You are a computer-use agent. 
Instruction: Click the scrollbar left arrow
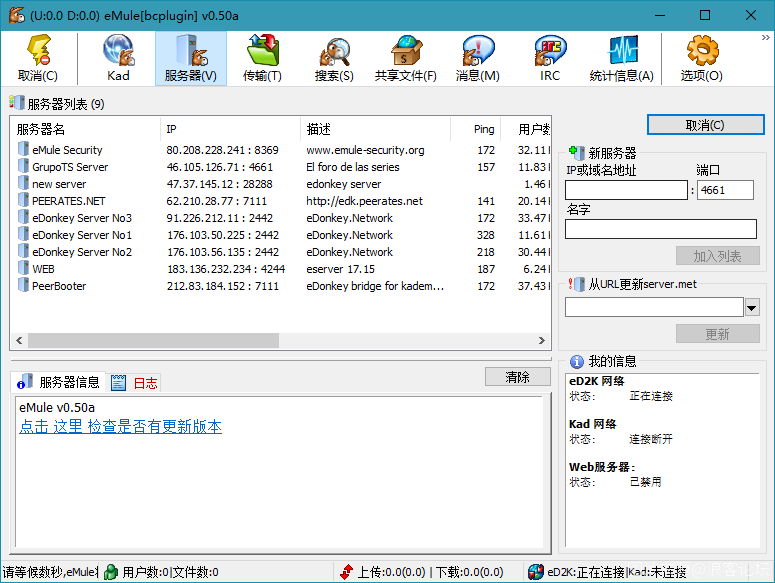click(x=19, y=340)
